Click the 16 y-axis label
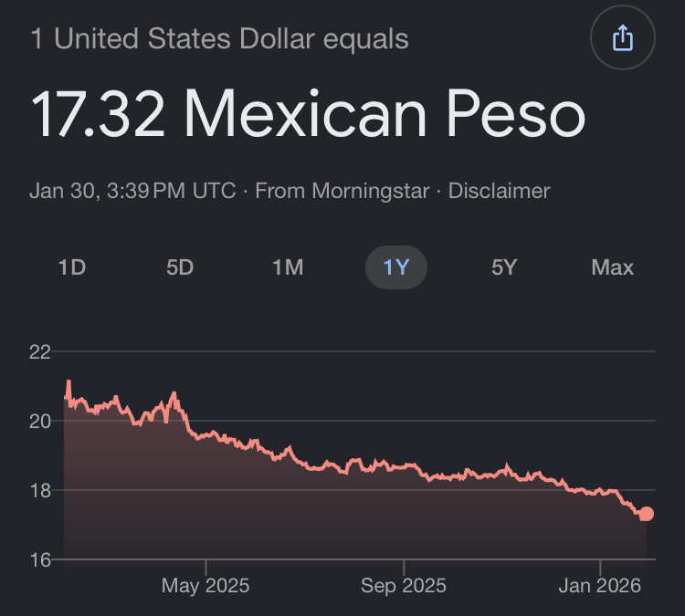Screen dimensions: 685x616 click(x=40, y=559)
